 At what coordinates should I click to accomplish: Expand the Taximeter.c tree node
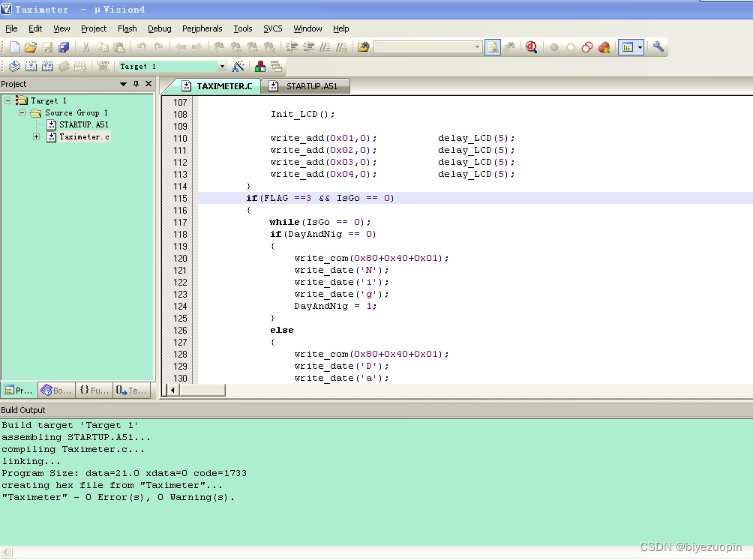pyautogui.click(x=37, y=136)
